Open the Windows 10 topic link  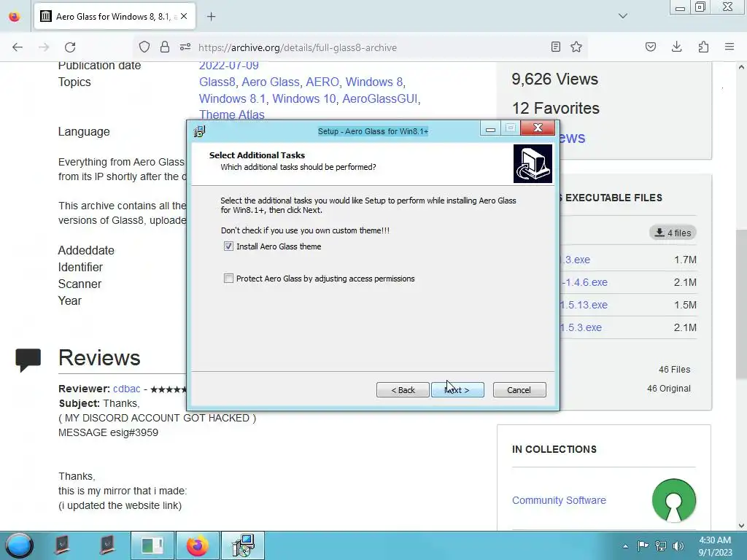click(304, 98)
